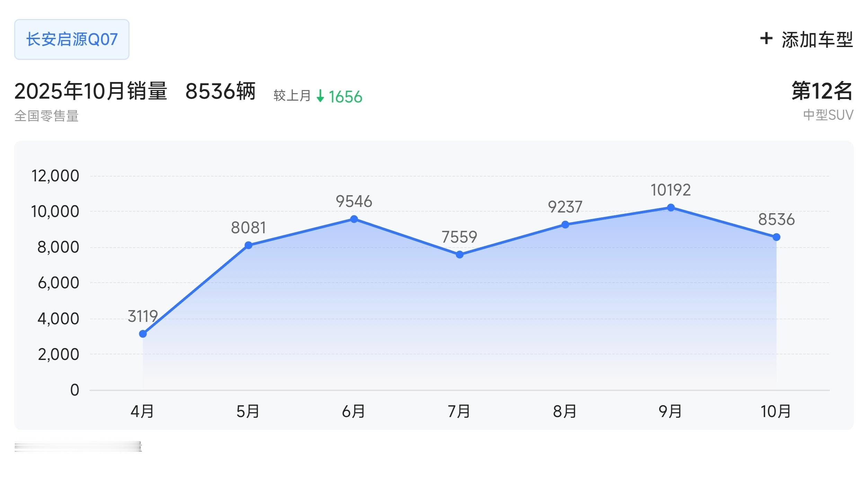Click the September peak point 10192
This screenshot has height=479, width=868.
671,208
